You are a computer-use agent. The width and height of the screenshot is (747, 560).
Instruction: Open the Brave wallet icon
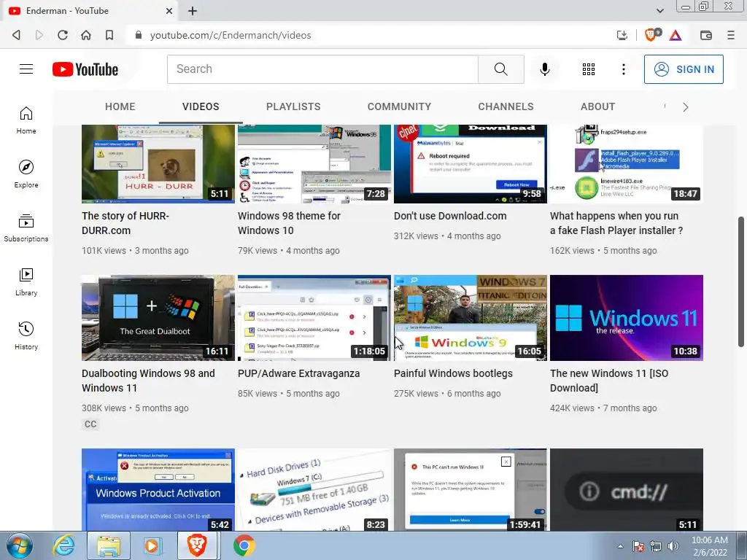pyautogui.click(x=706, y=35)
